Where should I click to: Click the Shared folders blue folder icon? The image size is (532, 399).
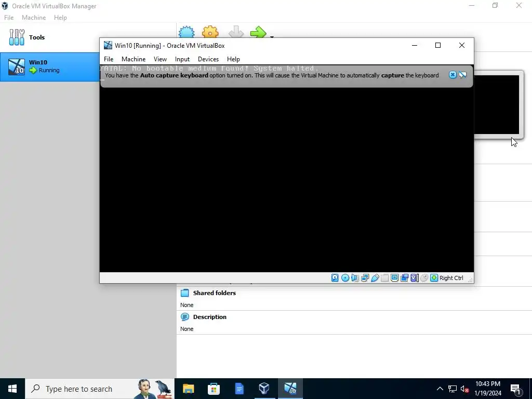[185, 293]
